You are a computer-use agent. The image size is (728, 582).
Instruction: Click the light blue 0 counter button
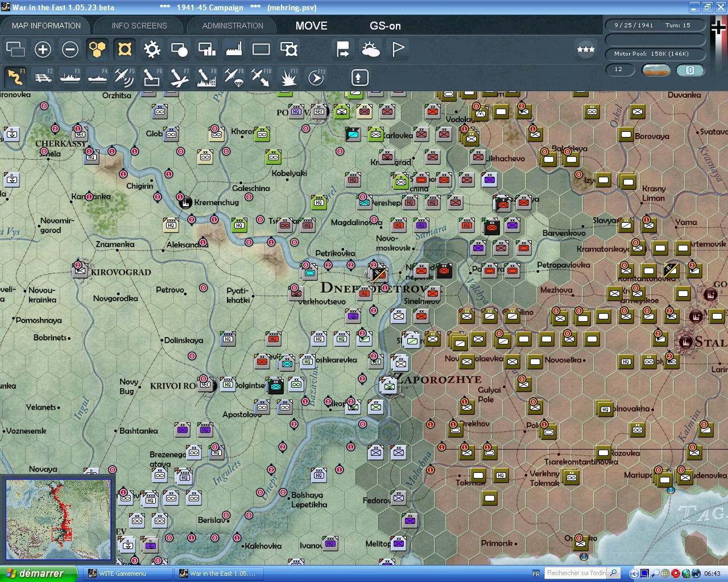(x=690, y=70)
